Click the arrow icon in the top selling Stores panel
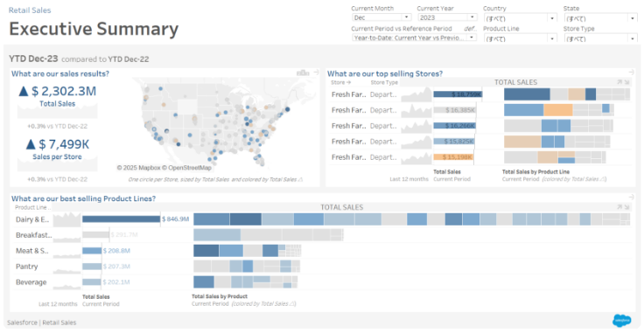644x333 pixels. 632,73
